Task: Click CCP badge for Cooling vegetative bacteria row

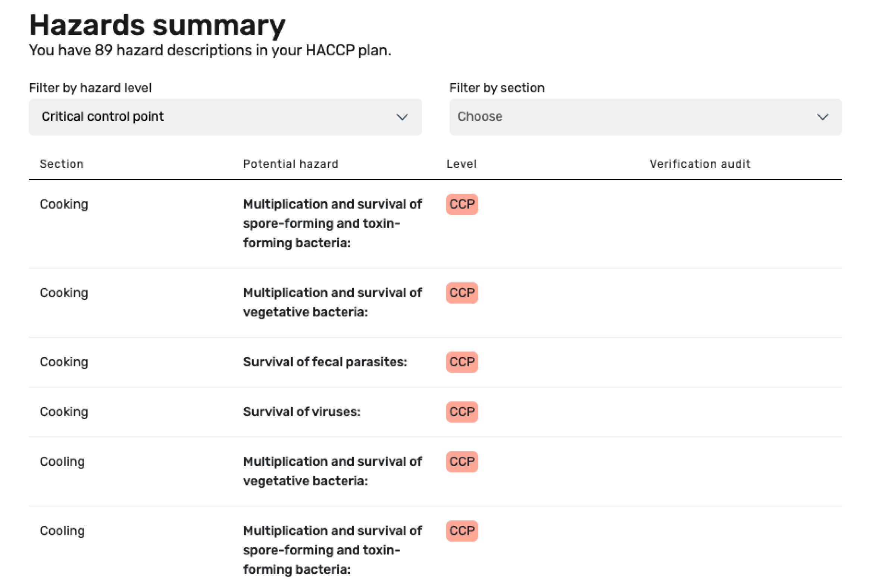Action: click(462, 462)
